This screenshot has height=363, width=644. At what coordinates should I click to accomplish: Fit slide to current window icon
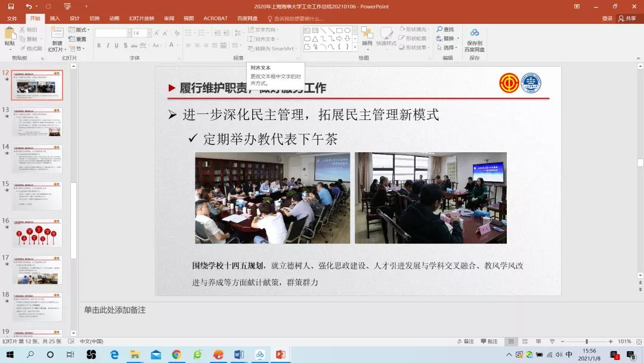pyautogui.click(x=639, y=342)
